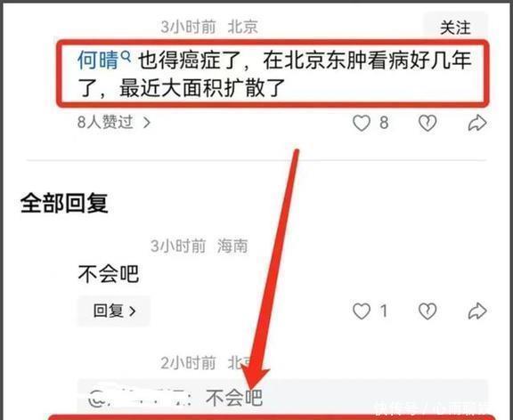This screenshot has width=513, height=420.
Task: Like the 海南 reply with heart icon
Action: coord(362,311)
